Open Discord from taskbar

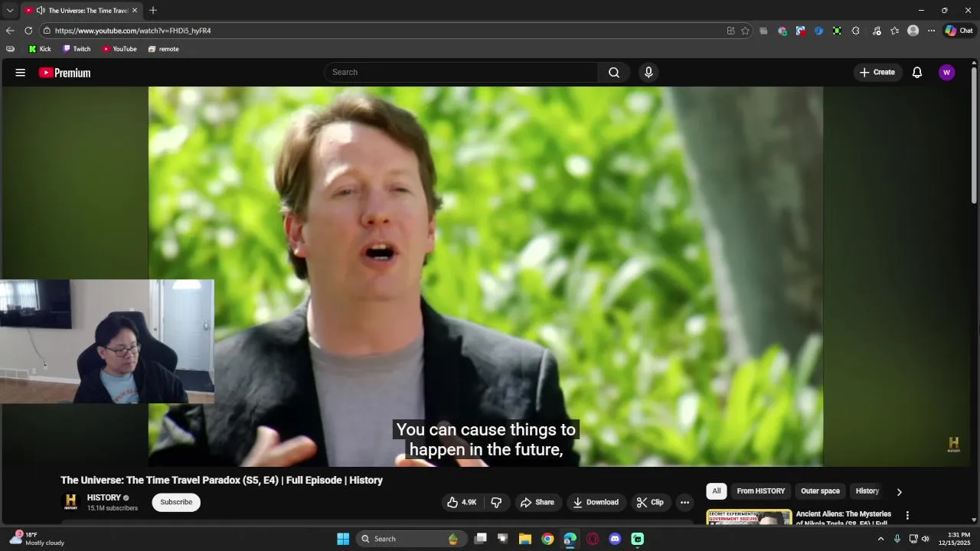click(x=615, y=539)
